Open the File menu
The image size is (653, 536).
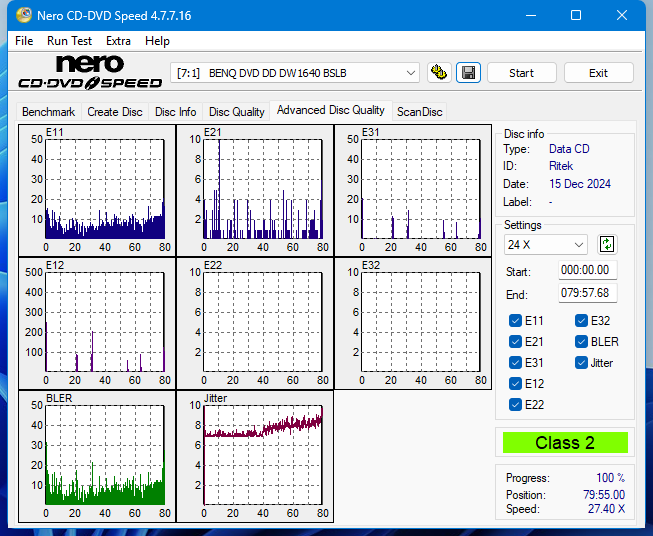pyautogui.click(x=24, y=41)
